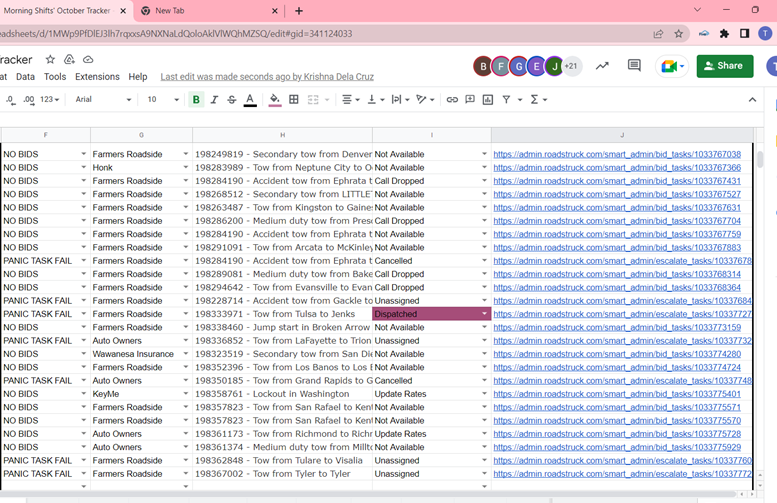Screen dimensions: 777x503
Task: Show the +21 additional collaborators
Action: pyautogui.click(x=572, y=66)
